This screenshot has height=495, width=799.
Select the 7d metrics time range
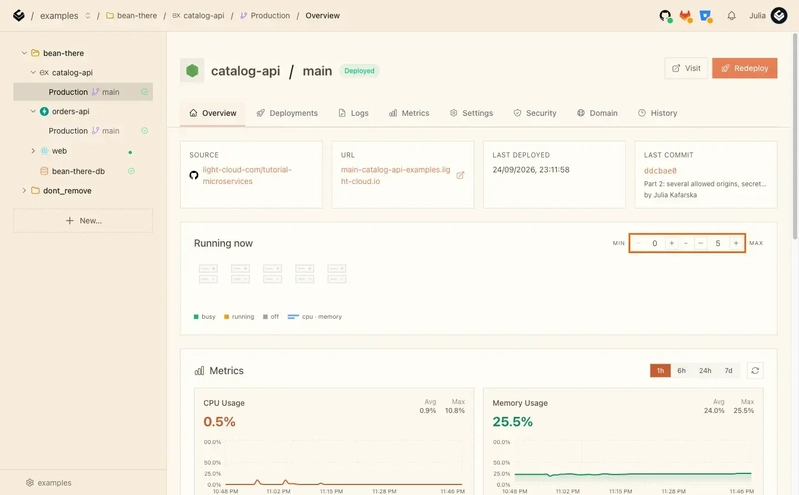[x=729, y=371]
